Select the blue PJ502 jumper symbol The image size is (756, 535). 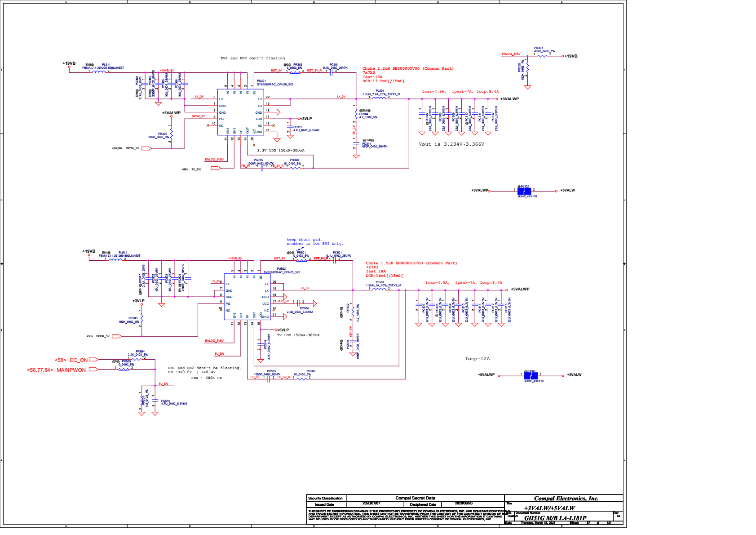[531, 375]
